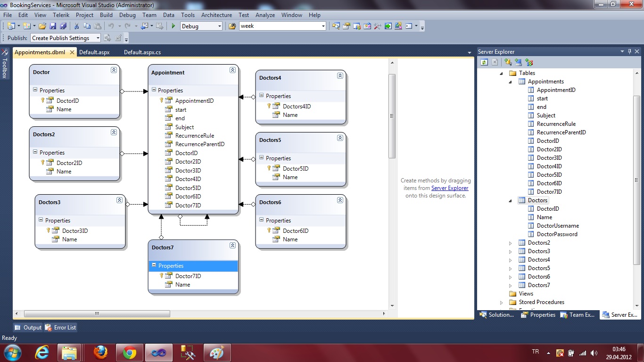644x362 pixels.
Task: Click the Cut scissors icon
Action: point(76,26)
